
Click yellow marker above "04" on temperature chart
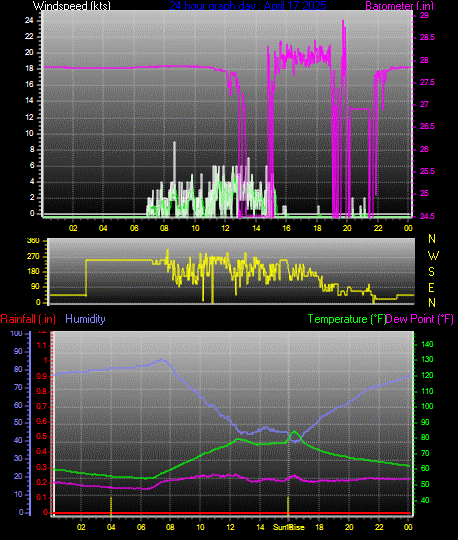(111, 506)
